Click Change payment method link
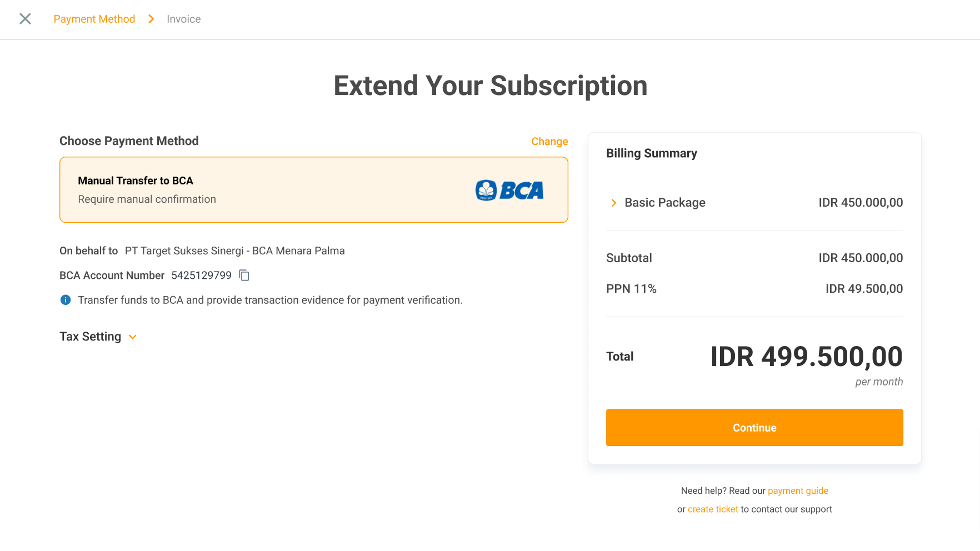The width and height of the screenshot is (980, 551). [549, 141]
